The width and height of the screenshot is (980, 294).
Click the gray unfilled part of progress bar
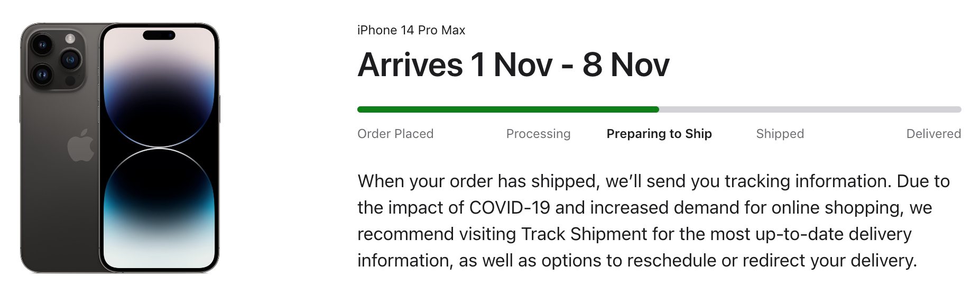pos(810,109)
